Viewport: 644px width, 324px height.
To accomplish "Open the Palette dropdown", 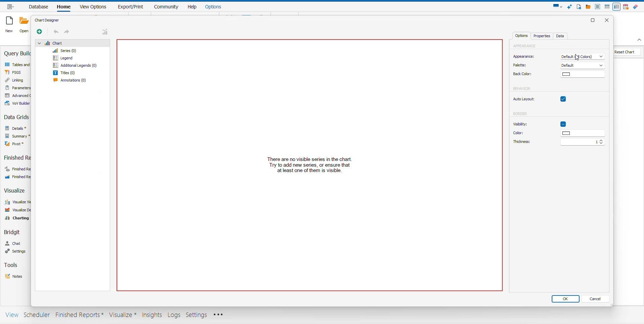I will [583, 65].
